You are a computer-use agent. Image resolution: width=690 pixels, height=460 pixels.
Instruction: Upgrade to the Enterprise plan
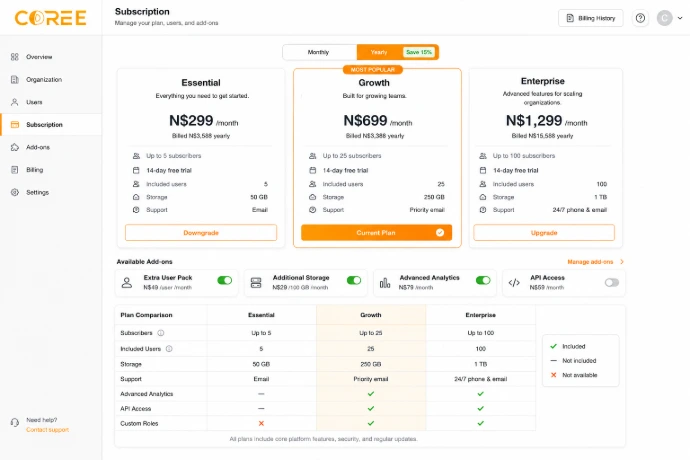544,232
